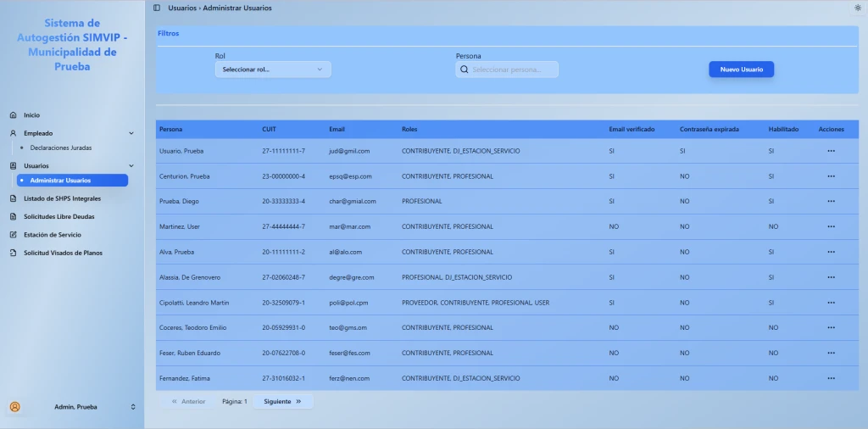The width and height of the screenshot is (868, 429).
Task: Click the Email column header
Action: point(337,130)
